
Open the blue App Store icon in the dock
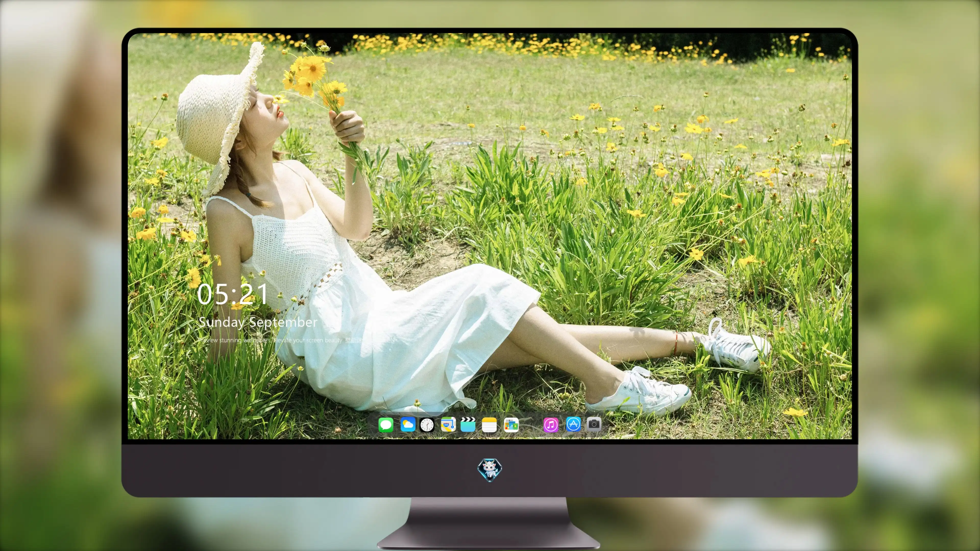click(x=573, y=424)
